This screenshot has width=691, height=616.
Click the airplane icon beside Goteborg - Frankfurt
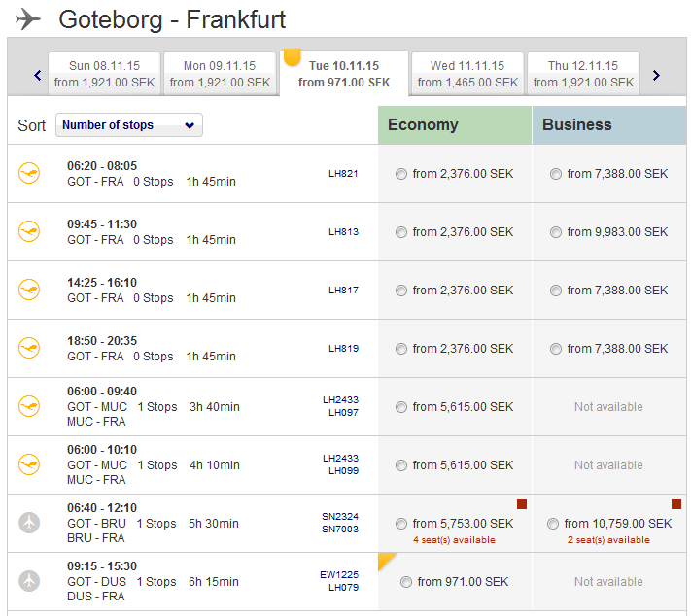tap(29, 19)
